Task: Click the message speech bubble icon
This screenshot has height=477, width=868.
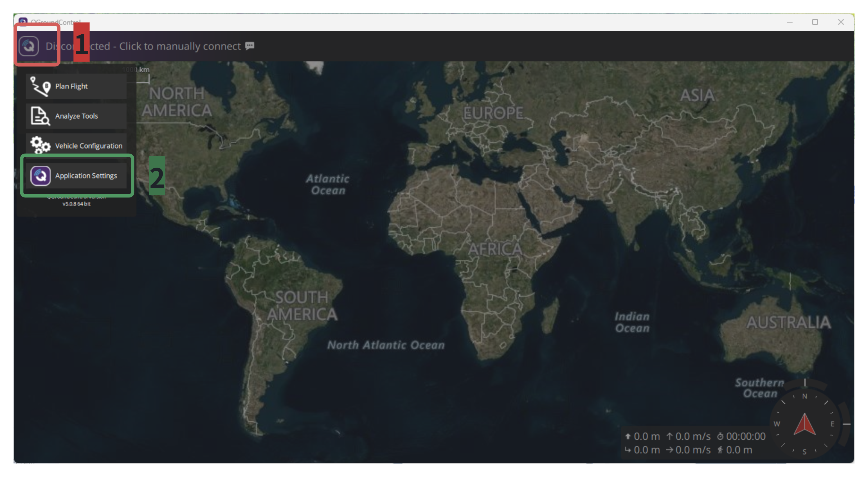Action: 250,46
